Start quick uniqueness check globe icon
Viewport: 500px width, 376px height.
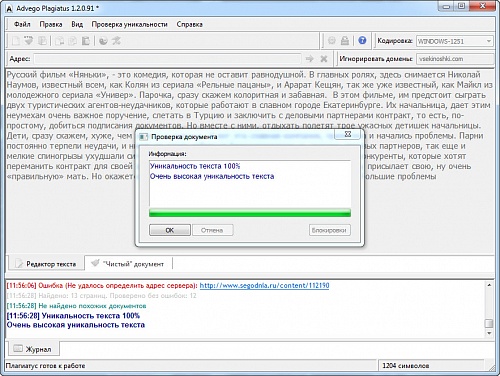[103, 41]
